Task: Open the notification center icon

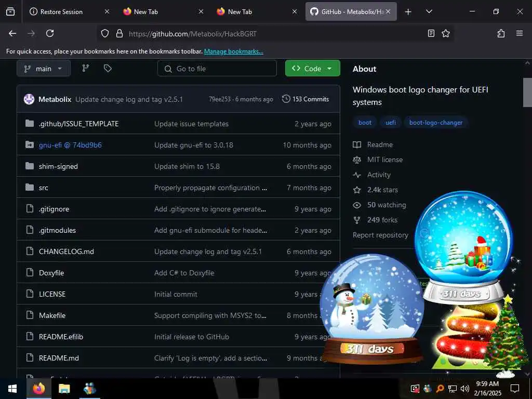Action: click(x=515, y=389)
